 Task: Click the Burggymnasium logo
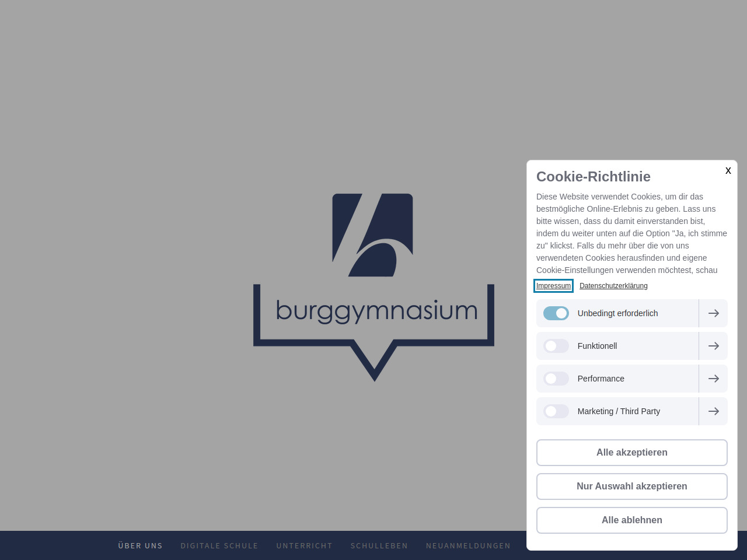pos(373,287)
